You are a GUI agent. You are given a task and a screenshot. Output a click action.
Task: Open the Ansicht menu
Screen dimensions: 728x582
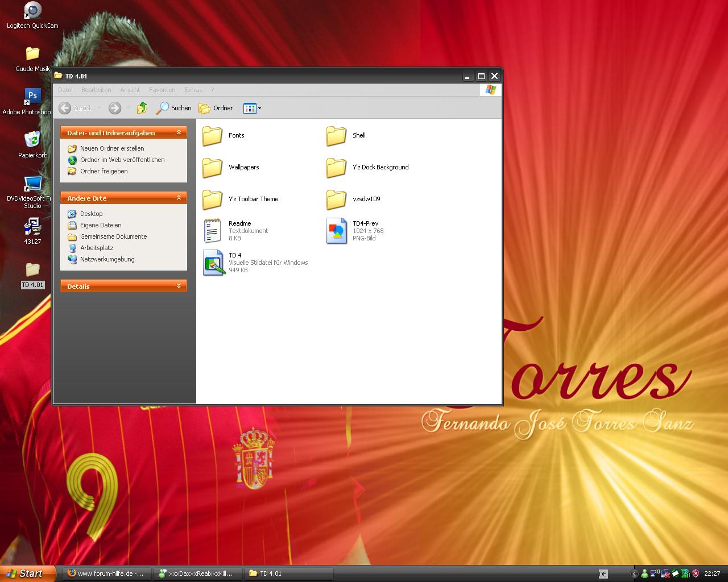[130, 90]
